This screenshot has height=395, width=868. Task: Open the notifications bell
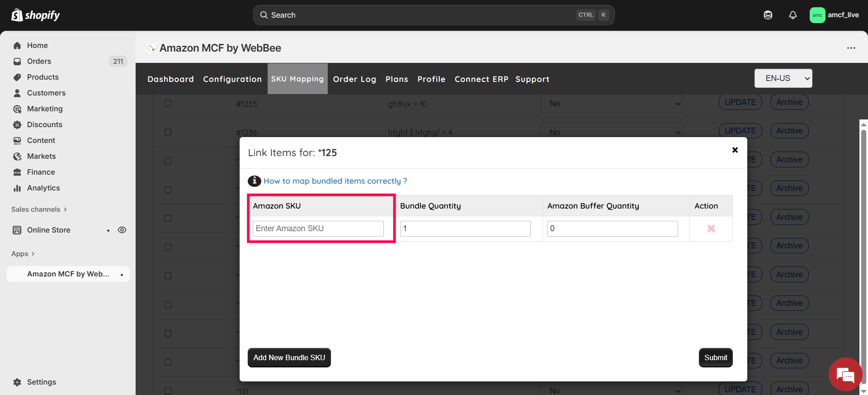[793, 15]
